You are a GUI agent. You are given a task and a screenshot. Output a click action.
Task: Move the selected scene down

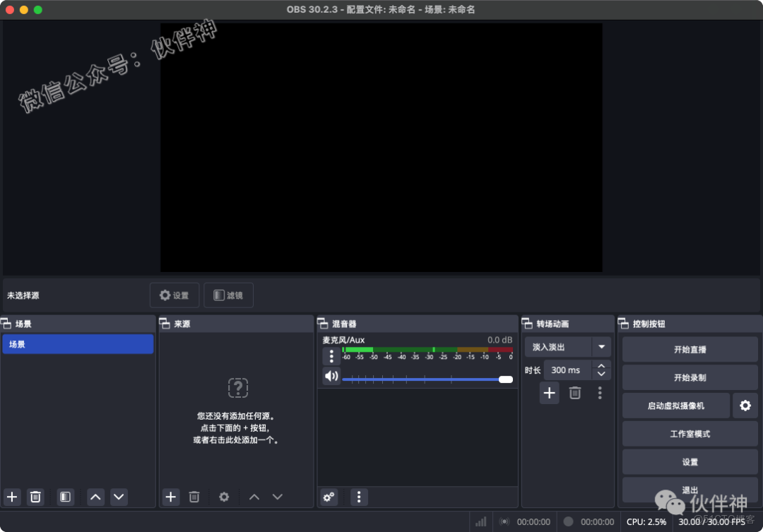119,497
